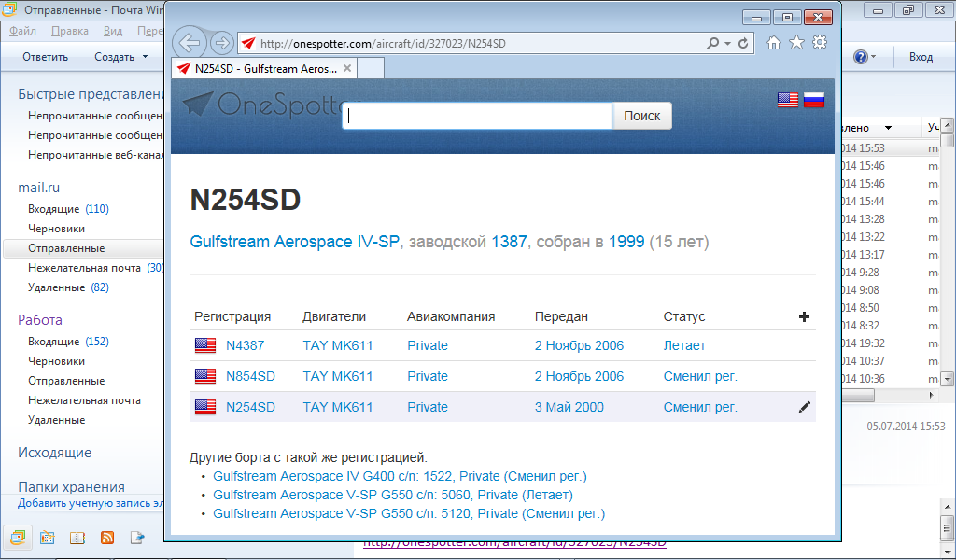Open sort dropdown in mail date column
This screenshot has height=560, width=956.
pos(889,128)
